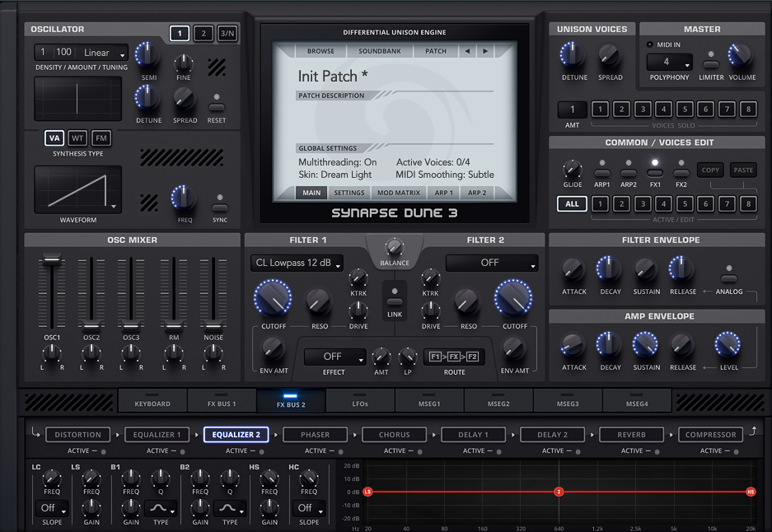Click the filter BALANCE knob

(x=395, y=248)
